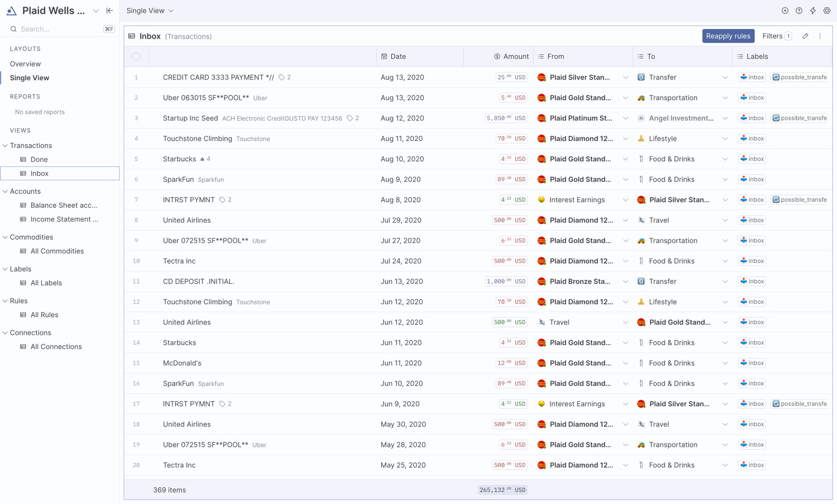Open the From dropdown on row 1

[x=625, y=77]
